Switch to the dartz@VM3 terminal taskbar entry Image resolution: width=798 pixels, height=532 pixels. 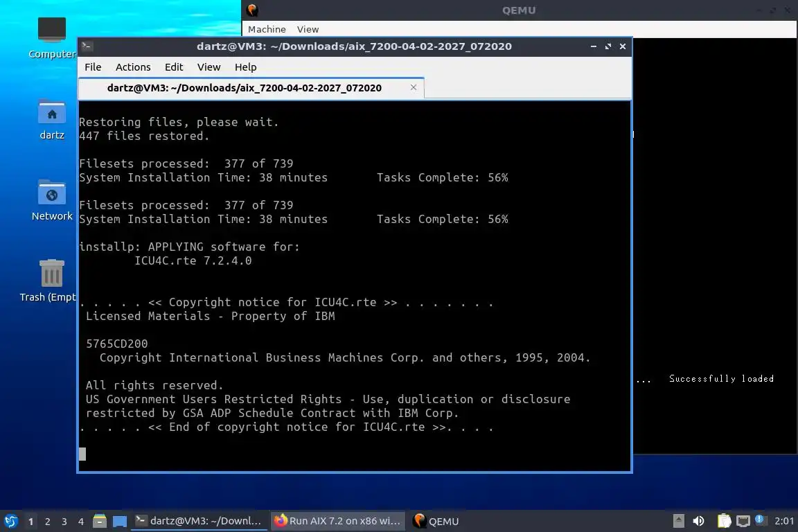(x=199, y=521)
